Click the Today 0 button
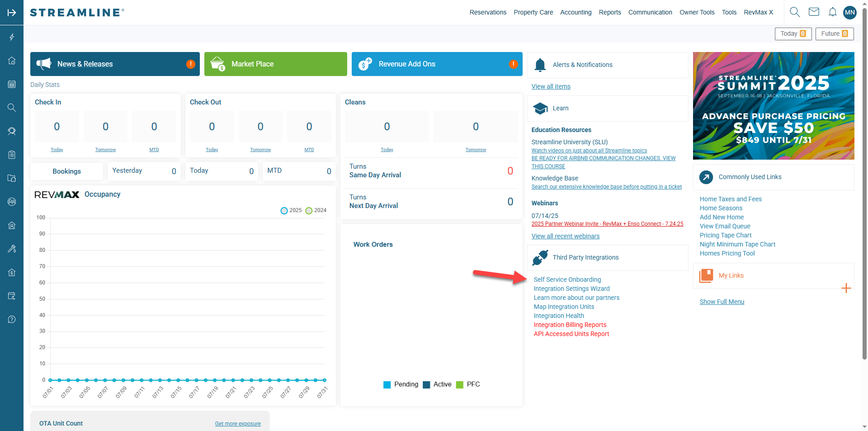Viewport: 868px width, 431px height. [x=793, y=34]
